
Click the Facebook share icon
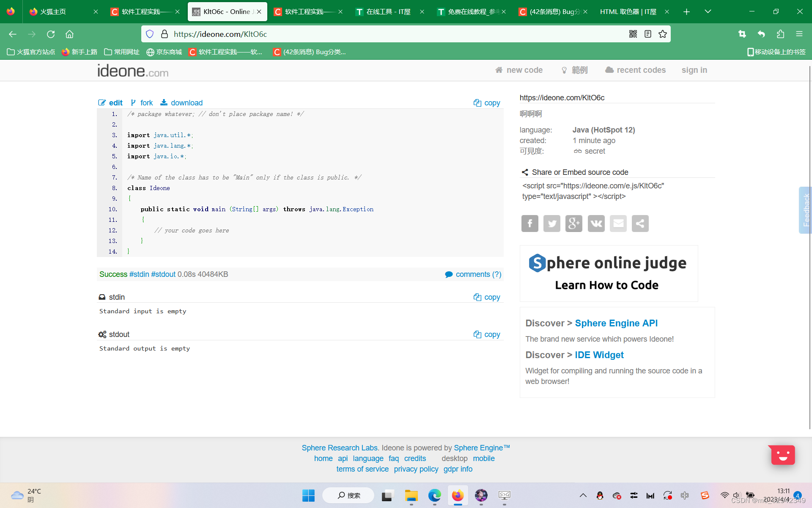coord(529,224)
